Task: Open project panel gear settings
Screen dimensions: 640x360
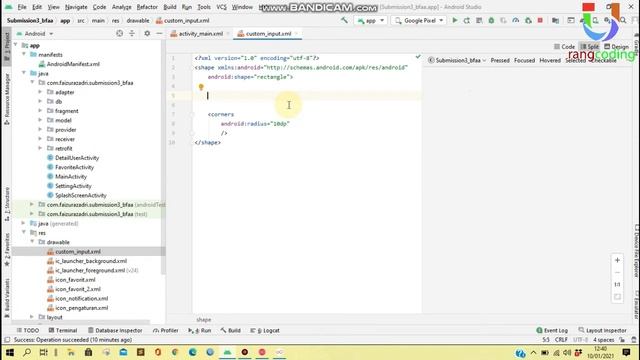Action: [x=147, y=33]
